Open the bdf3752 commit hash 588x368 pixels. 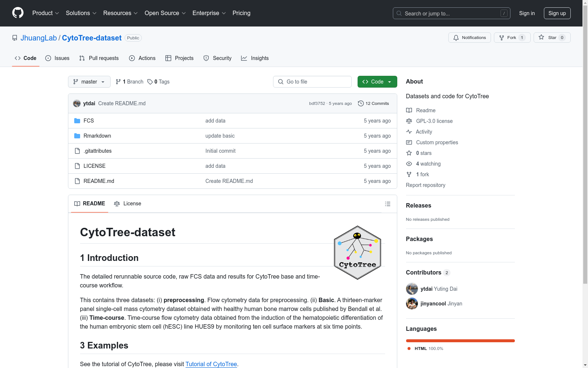317,103
